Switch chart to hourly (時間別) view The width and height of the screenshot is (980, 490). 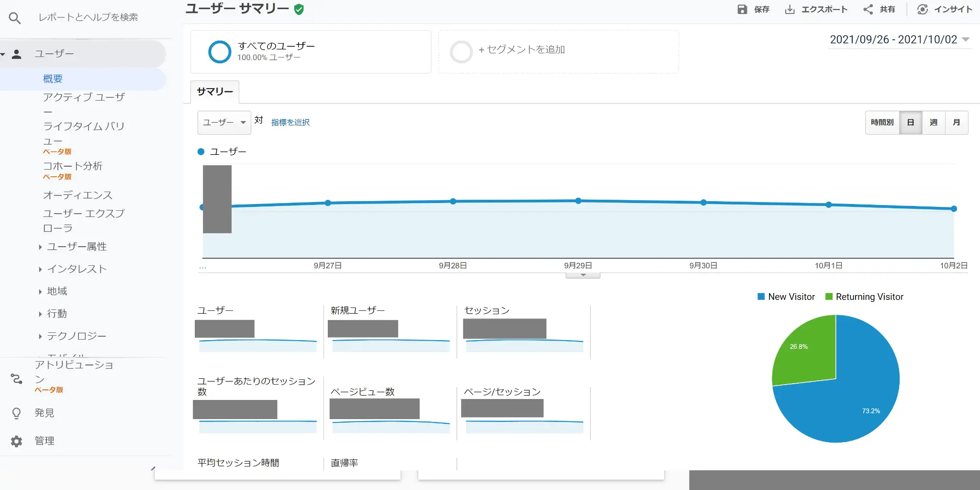click(882, 123)
